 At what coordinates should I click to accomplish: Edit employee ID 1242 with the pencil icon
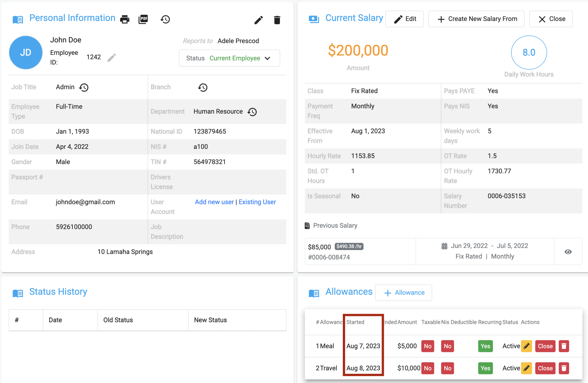point(112,57)
